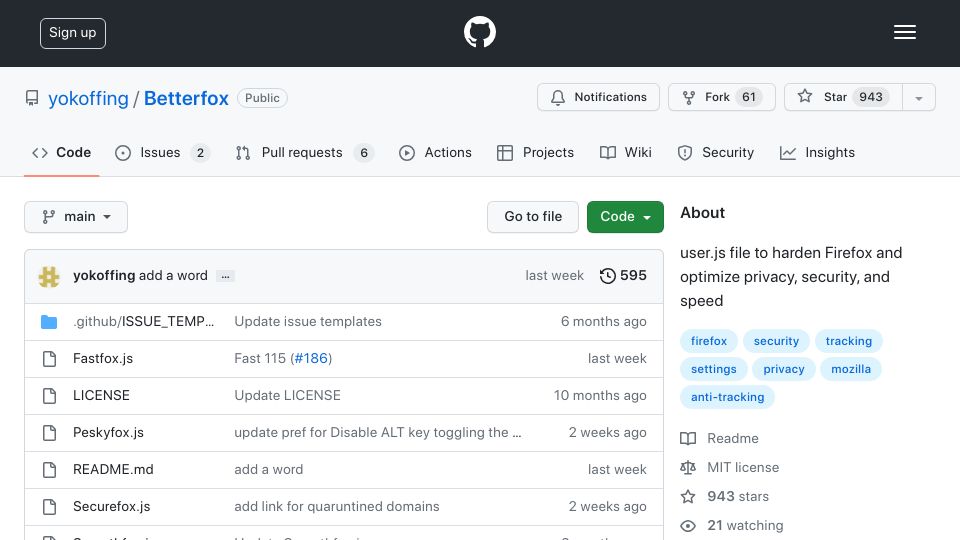The height and width of the screenshot is (540, 960).
Task: Open yokoffing author link in commit bar
Action: 104,276
